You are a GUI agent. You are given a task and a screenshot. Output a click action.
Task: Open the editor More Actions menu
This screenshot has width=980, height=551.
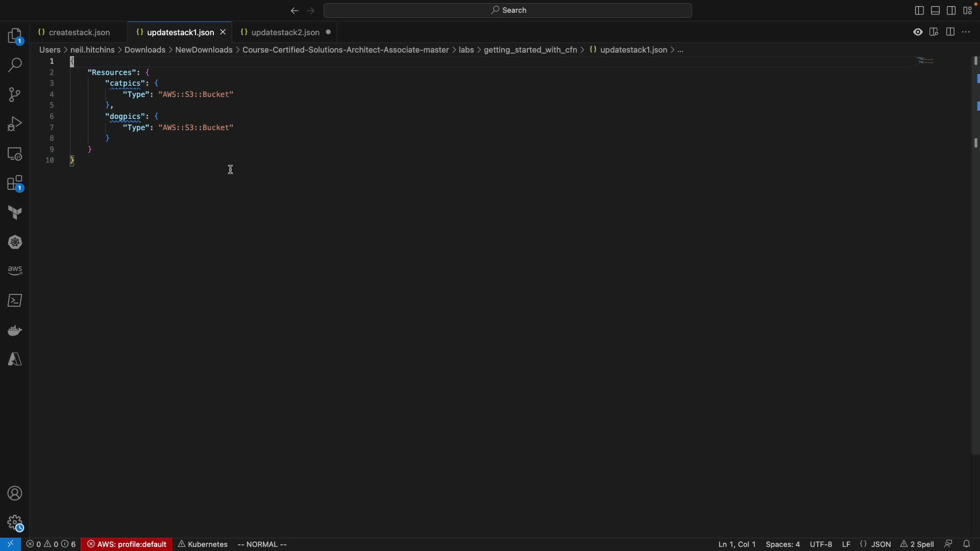pyautogui.click(x=967, y=32)
